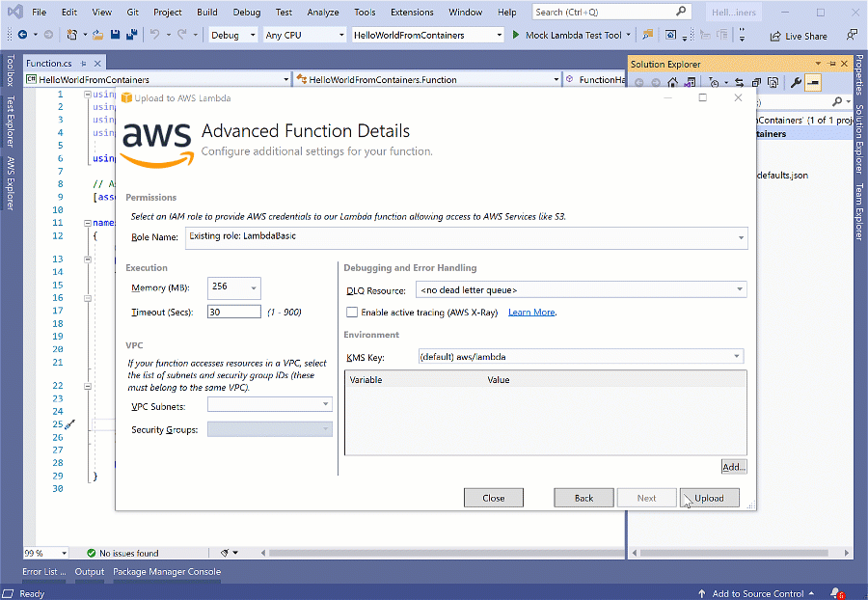868x600 pixels.
Task: Click the Upload button
Action: pos(709,498)
